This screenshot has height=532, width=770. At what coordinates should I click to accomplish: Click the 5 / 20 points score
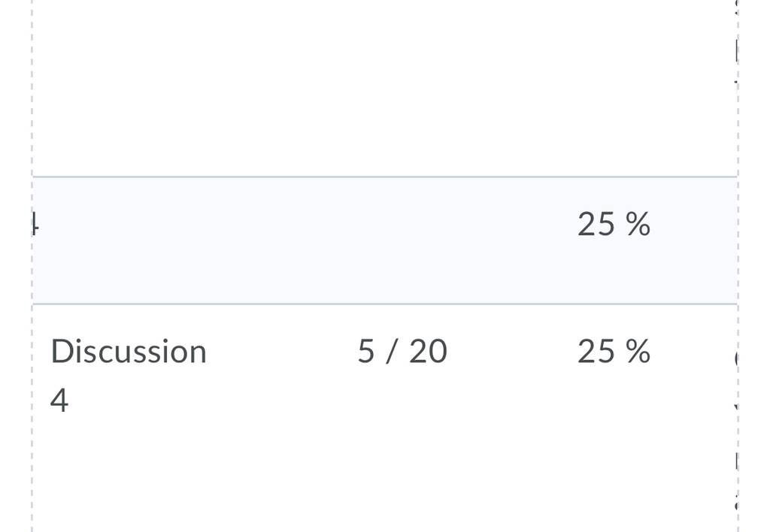click(402, 352)
